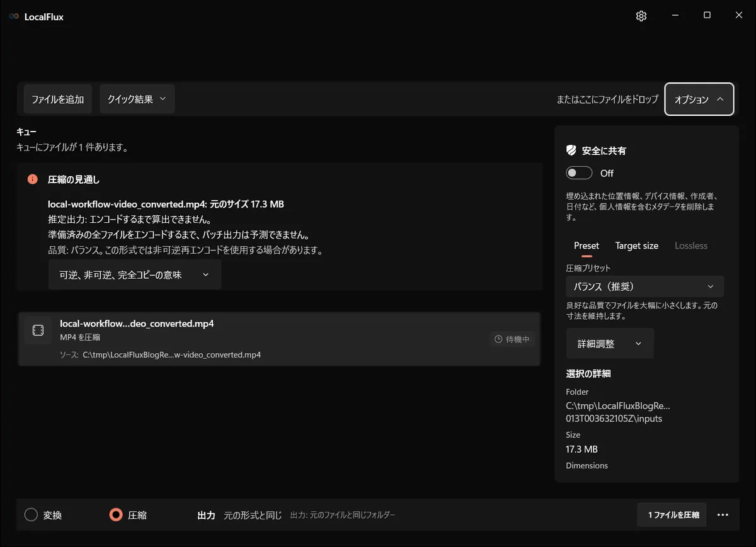The image size is (756, 547).
Task: Click the ファイルを追加 button
Action: 58,99
